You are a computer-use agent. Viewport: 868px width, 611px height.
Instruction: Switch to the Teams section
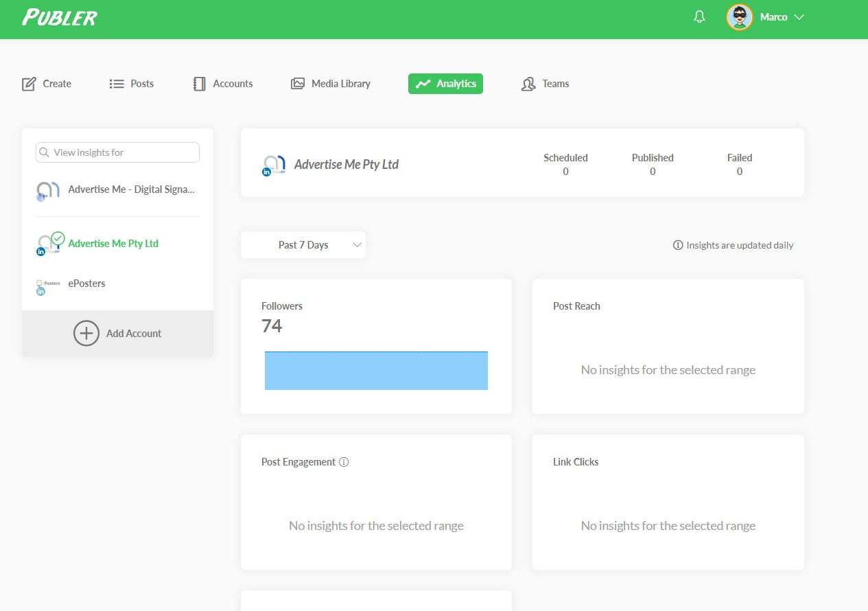coord(544,83)
